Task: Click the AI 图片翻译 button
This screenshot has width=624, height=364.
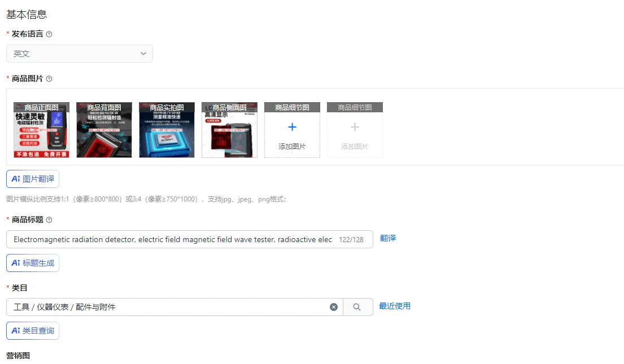Action: coord(33,179)
